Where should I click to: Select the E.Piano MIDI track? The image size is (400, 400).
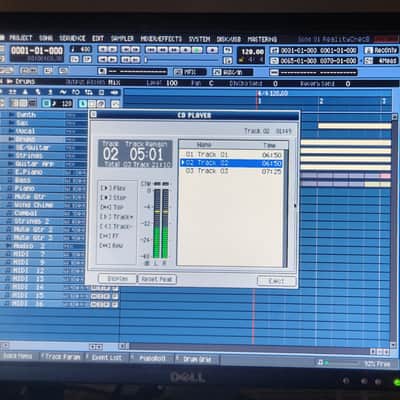pos(28,172)
